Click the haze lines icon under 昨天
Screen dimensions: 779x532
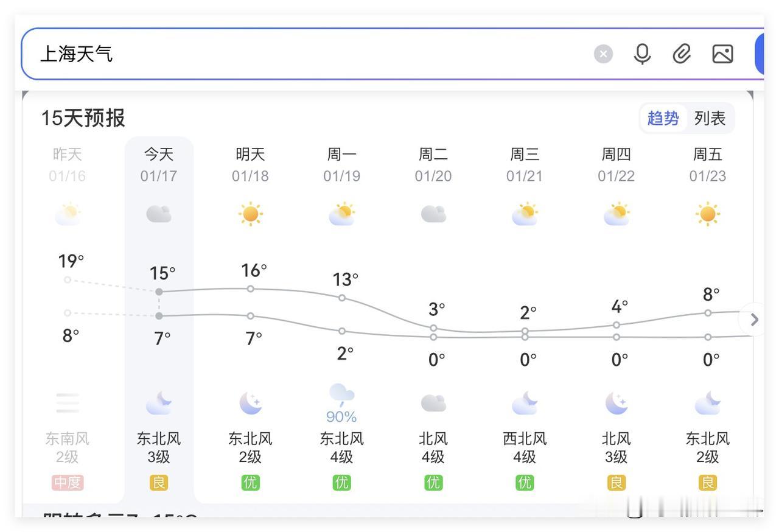click(67, 402)
